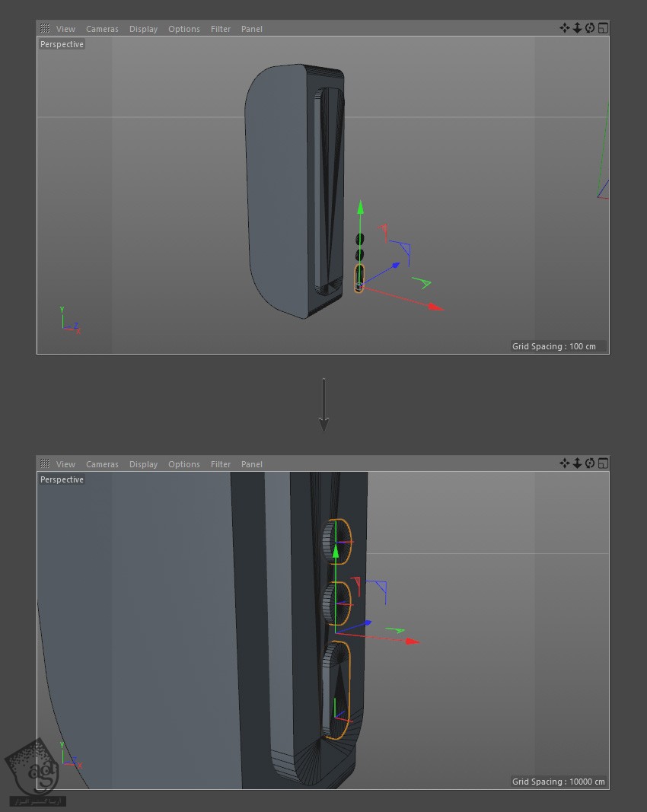Click the grip handle icon in top viewport
The width and height of the screenshot is (647, 812).
[x=45, y=29]
